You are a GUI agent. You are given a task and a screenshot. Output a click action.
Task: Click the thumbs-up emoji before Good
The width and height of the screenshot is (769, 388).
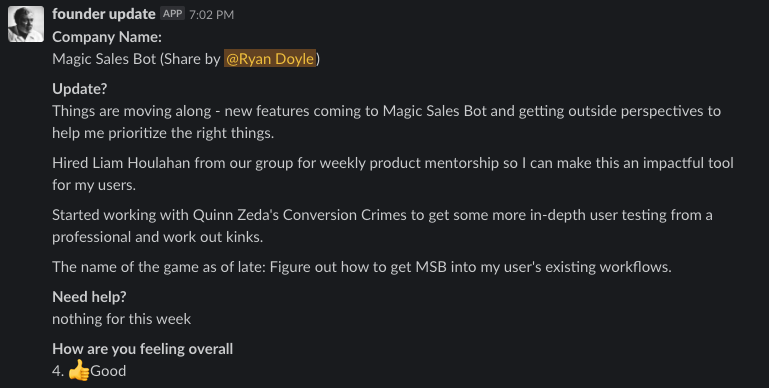coord(78,370)
